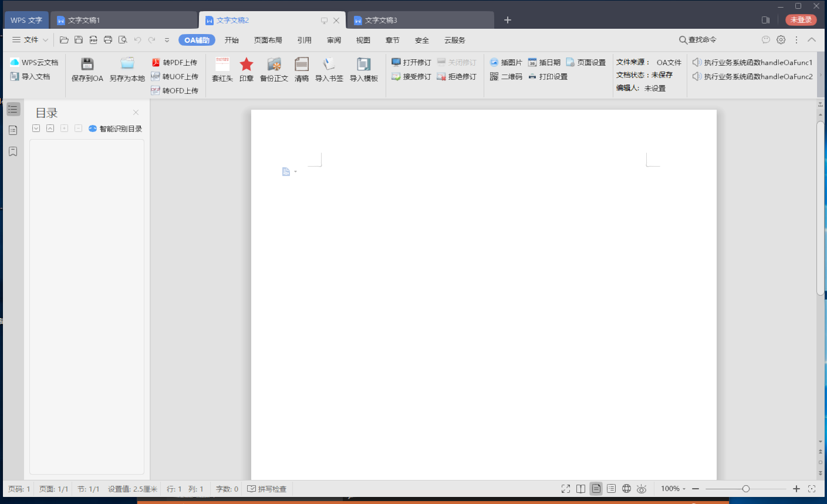Click 保存到OA to save to OA
Screen dimensions: 827x504
click(87, 67)
